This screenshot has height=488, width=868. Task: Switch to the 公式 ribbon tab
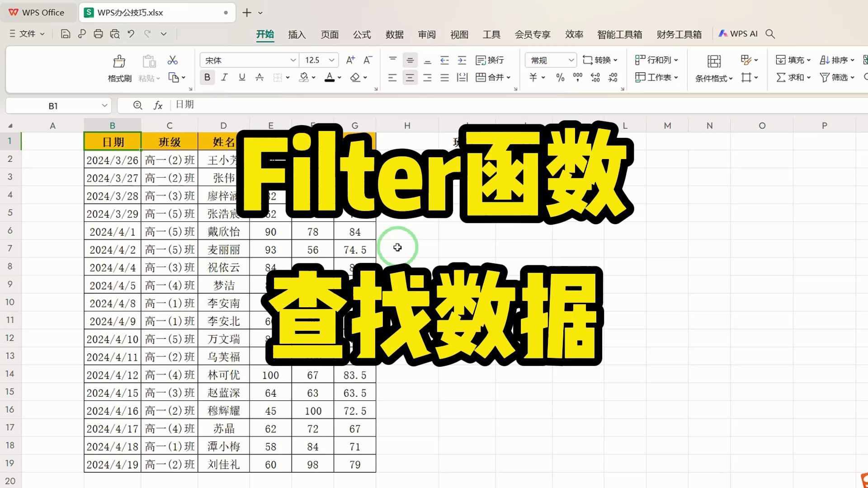point(361,34)
